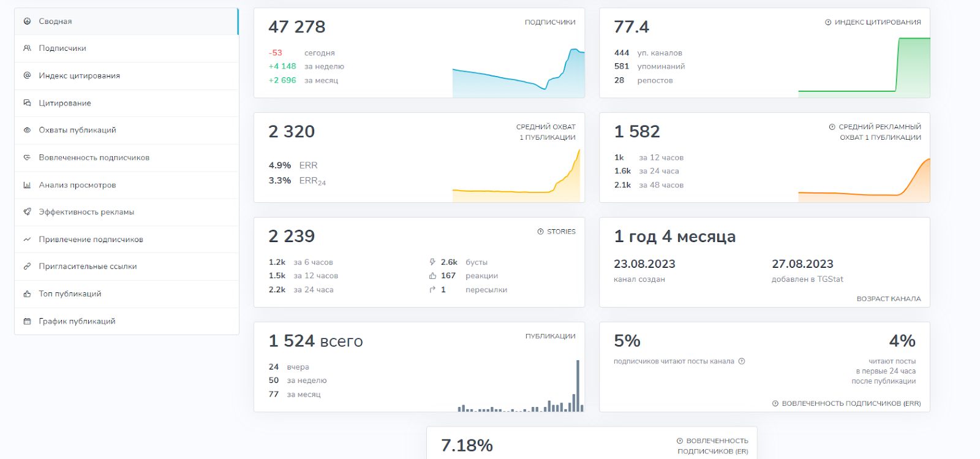Open the STORIES card heading

click(561, 232)
